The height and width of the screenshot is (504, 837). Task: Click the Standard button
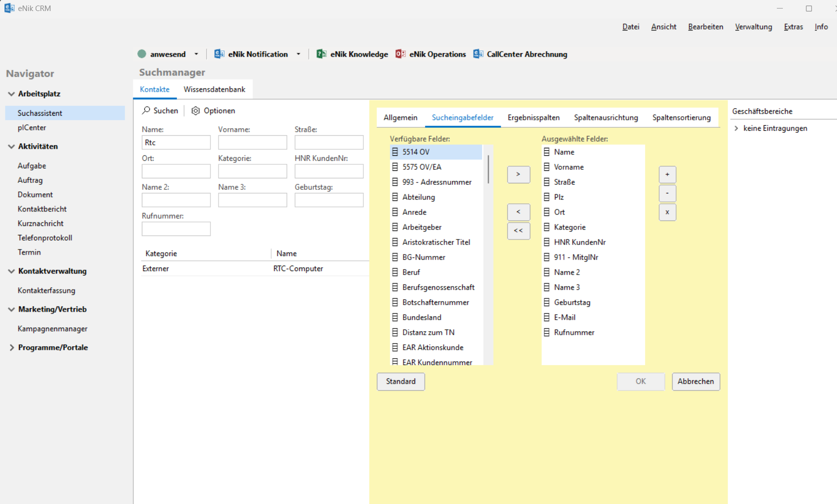pos(400,381)
